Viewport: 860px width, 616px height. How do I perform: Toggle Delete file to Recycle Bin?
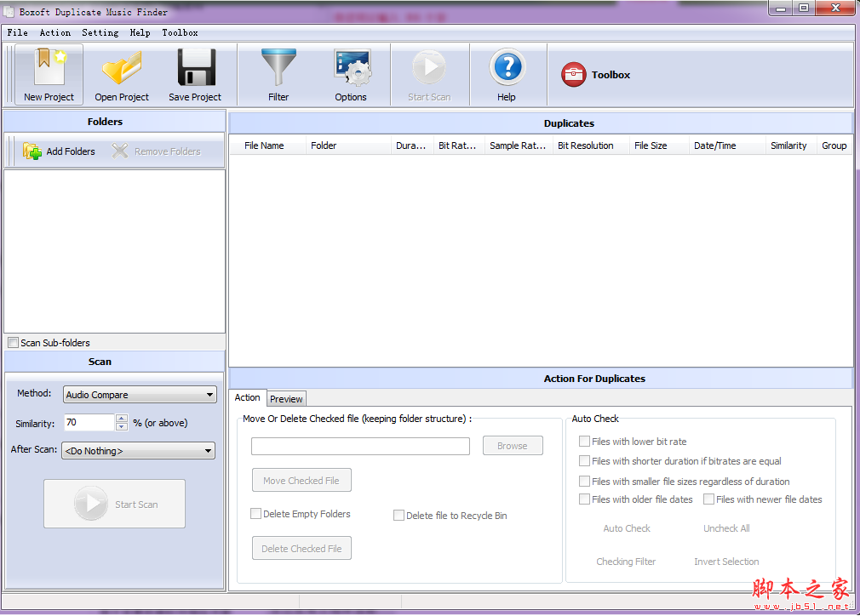(398, 516)
